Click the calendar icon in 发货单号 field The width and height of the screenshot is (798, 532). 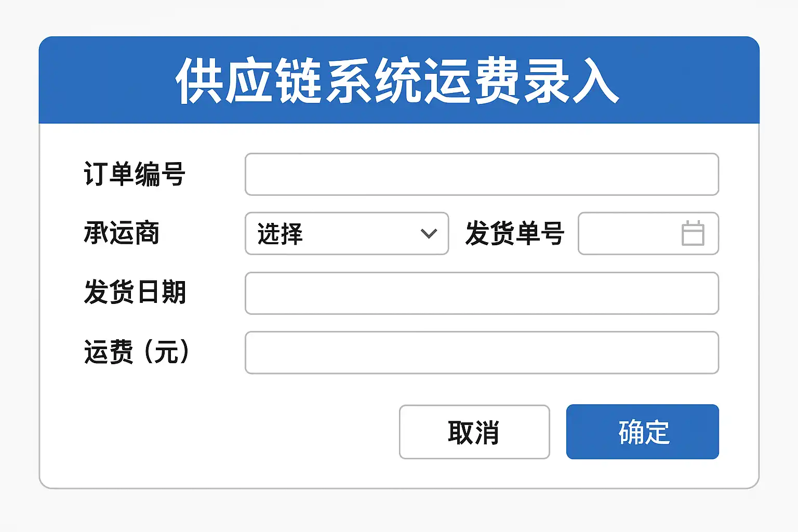click(x=693, y=233)
